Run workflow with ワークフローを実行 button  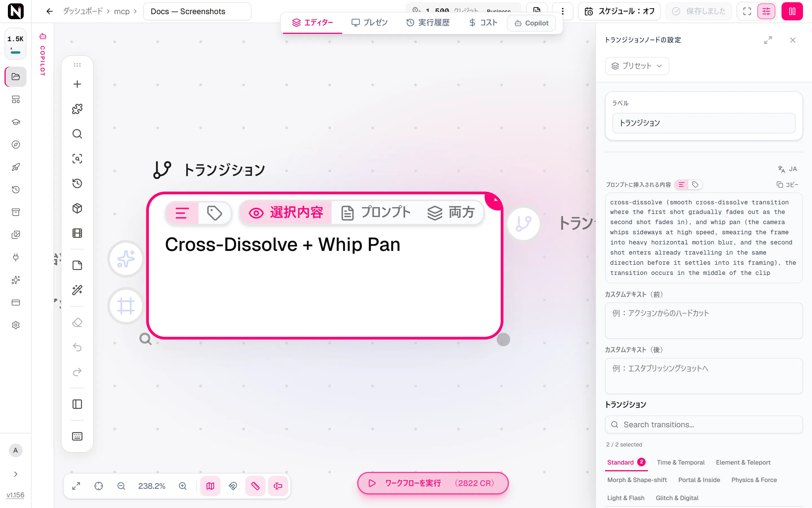(433, 483)
